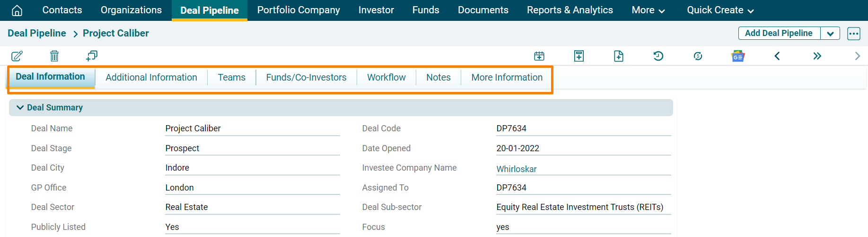
Task: Click the duplicate record icon
Action: pos(92,56)
